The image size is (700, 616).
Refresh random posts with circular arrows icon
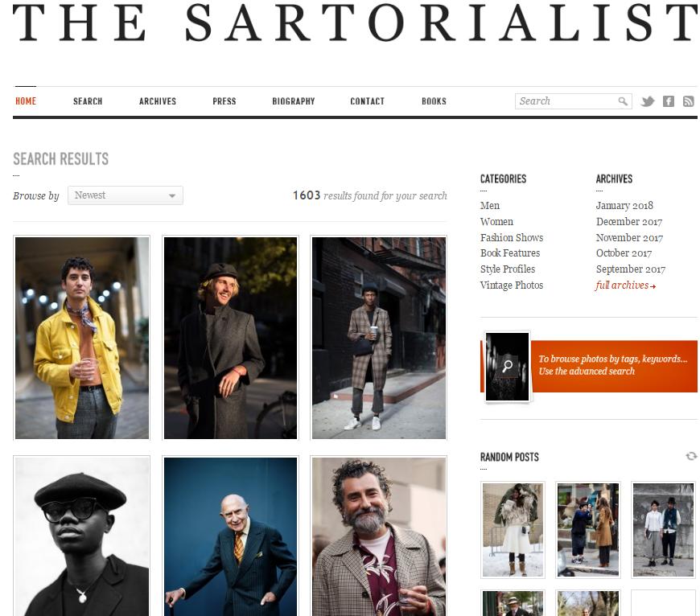[691, 456]
